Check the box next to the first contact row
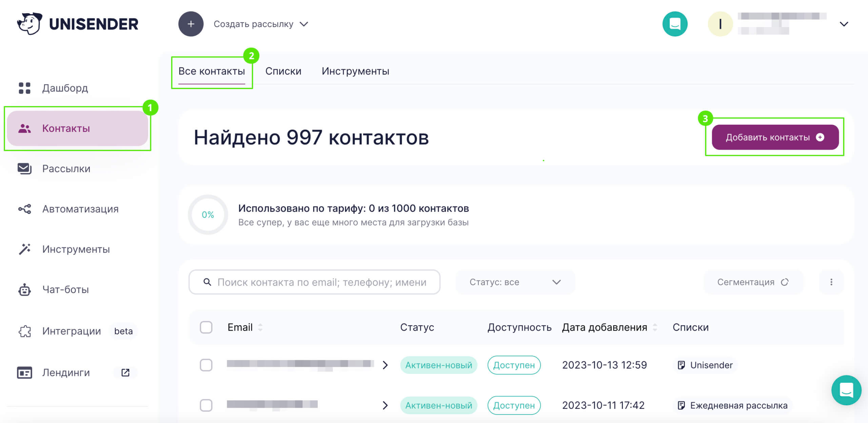868x423 pixels. point(206,365)
